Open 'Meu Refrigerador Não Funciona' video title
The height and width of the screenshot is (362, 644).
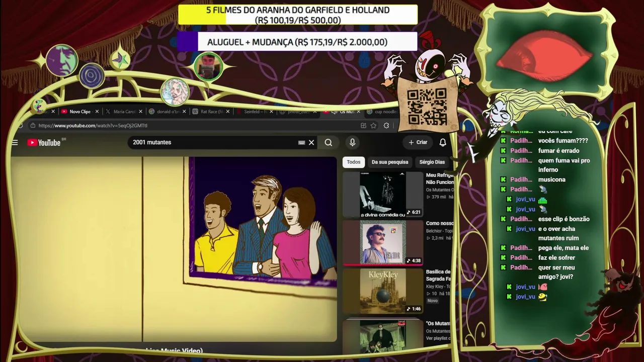pos(440,178)
